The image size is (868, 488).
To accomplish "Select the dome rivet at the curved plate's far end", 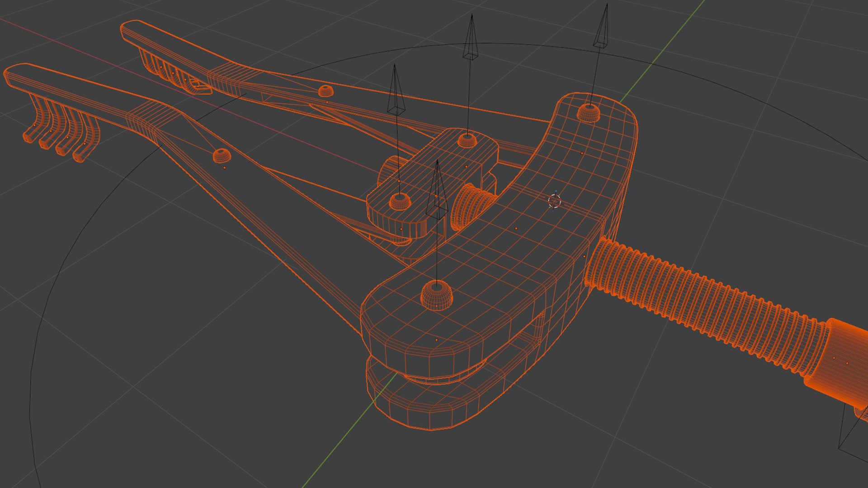I will [588, 113].
